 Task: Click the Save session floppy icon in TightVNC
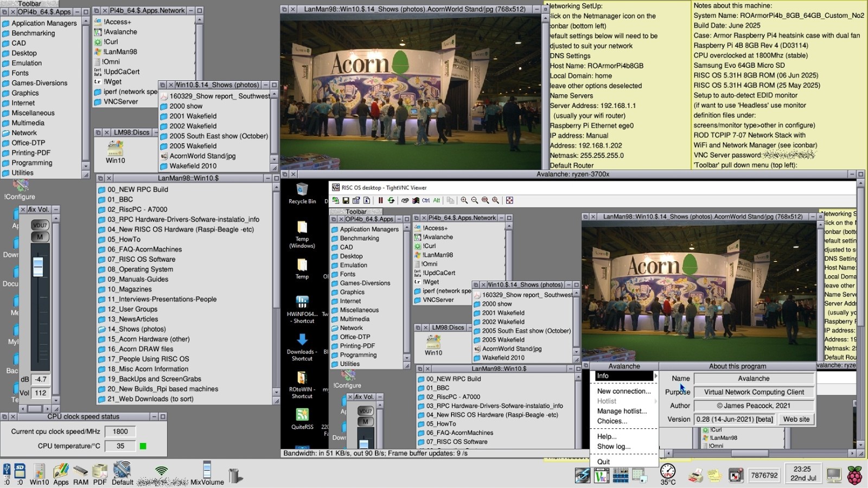[x=346, y=200]
